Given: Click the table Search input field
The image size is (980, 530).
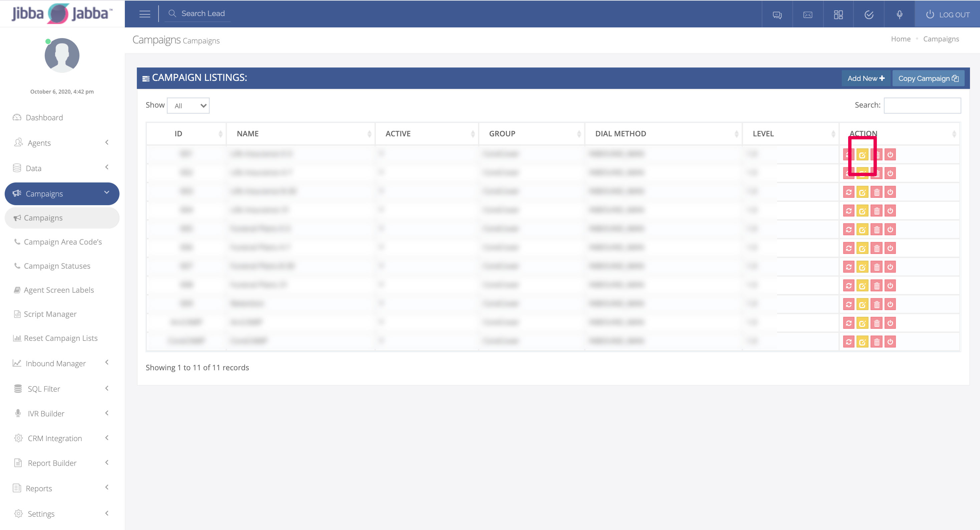Looking at the screenshot, I should pyautogui.click(x=922, y=106).
